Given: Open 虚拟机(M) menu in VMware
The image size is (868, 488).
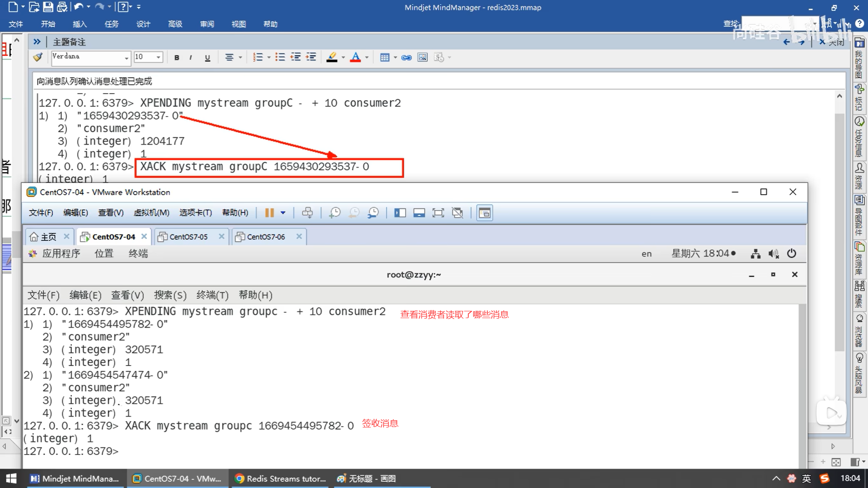Looking at the screenshot, I should pos(151,213).
